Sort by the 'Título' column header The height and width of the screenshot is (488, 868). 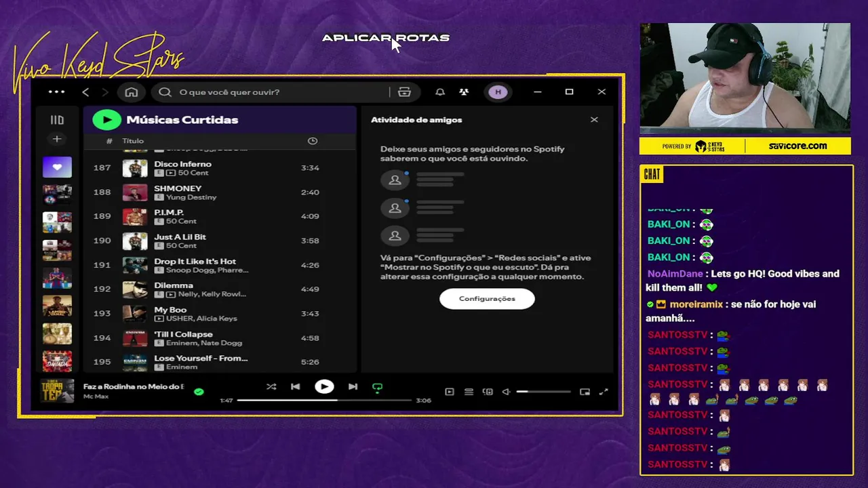click(133, 141)
